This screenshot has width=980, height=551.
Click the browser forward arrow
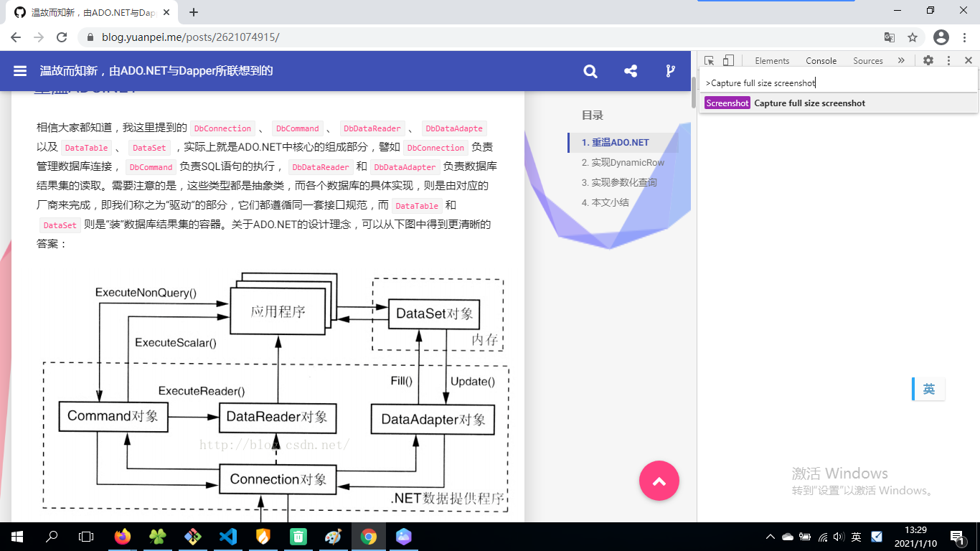click(x=39, y=37)
